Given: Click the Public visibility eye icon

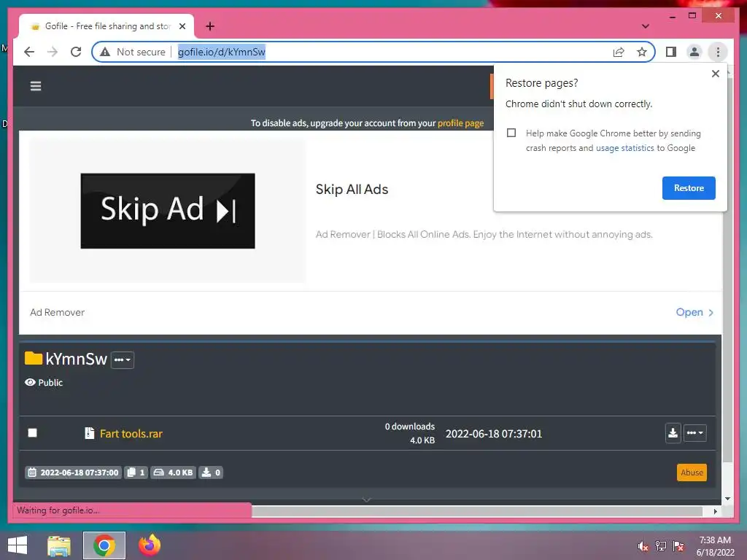Looking at the screenshot, I should click(30, 382).
